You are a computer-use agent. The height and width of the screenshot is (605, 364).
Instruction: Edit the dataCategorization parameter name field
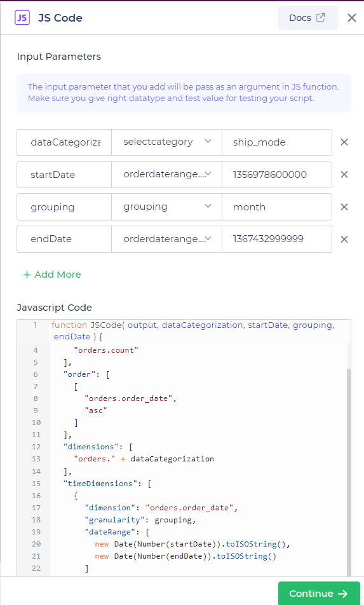tap(64, 142)
